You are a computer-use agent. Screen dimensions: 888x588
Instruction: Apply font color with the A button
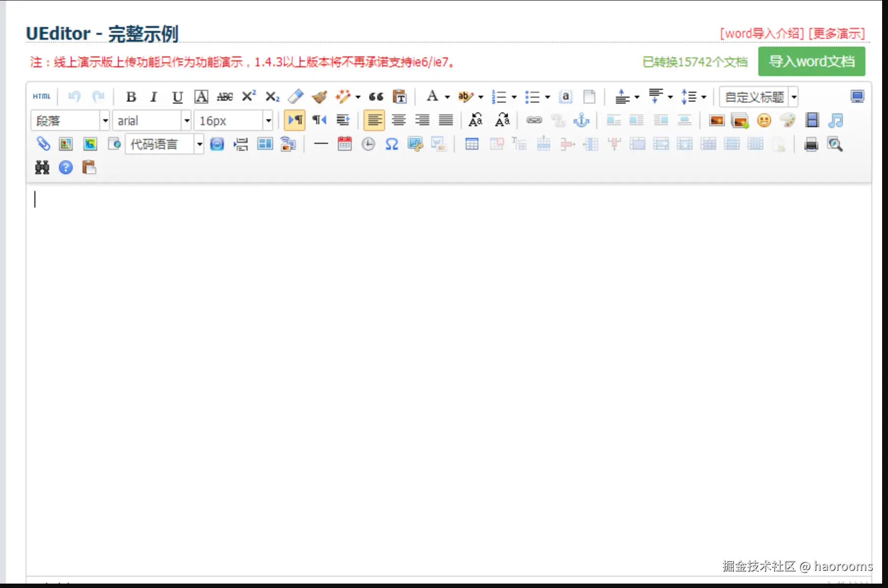point(432,96)
